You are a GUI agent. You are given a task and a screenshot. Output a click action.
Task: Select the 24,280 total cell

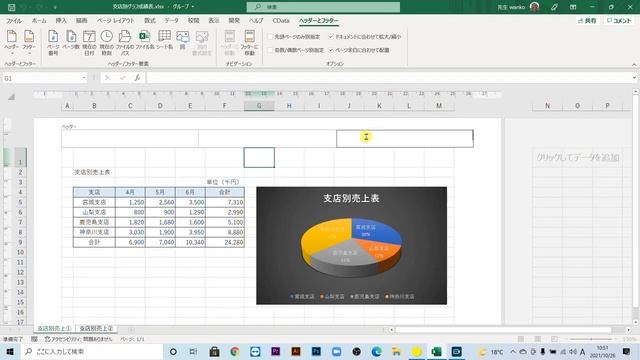225,242
